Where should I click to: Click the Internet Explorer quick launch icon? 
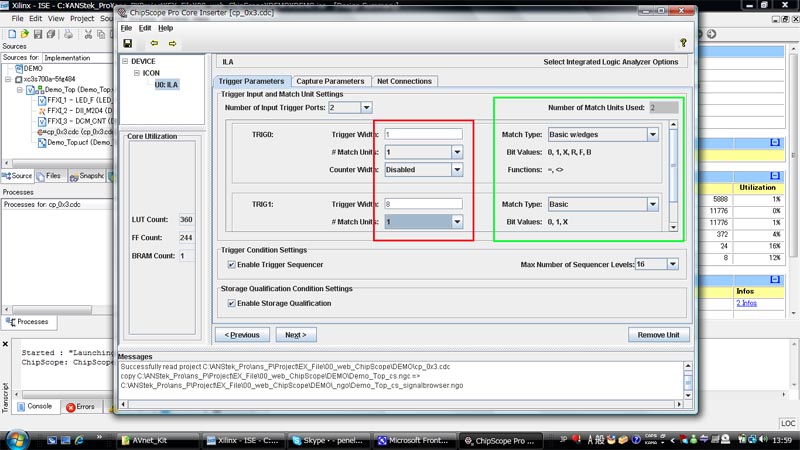[x=79, y=440]
